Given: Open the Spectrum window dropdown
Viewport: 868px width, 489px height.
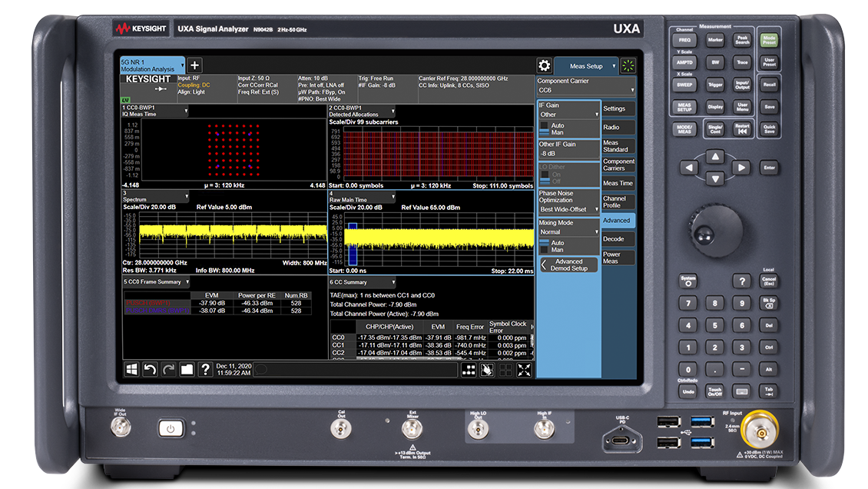Looking at the screenshot, I should [156, 197].
